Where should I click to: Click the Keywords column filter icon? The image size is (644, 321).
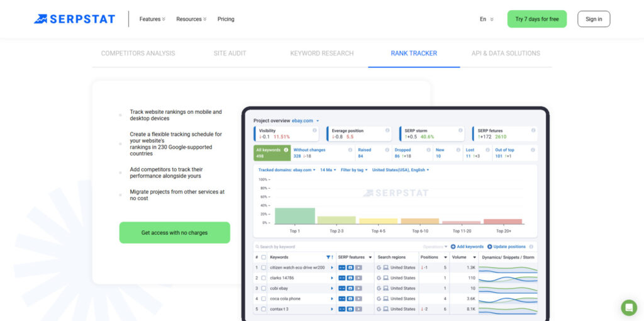tap(328, 257)
